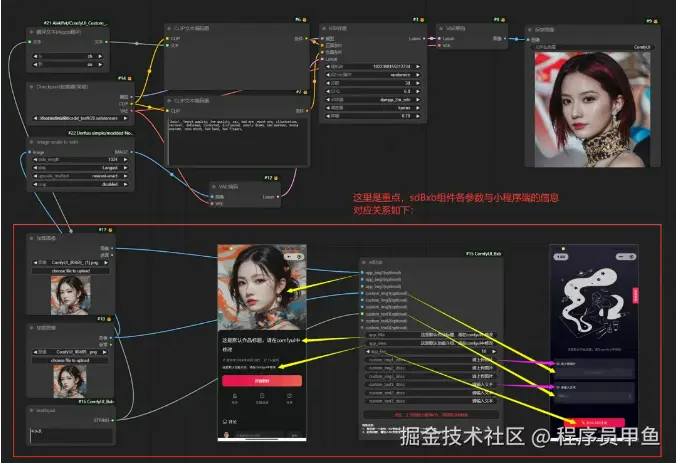Click the VAE output port on Checkpoint loader

131,111
